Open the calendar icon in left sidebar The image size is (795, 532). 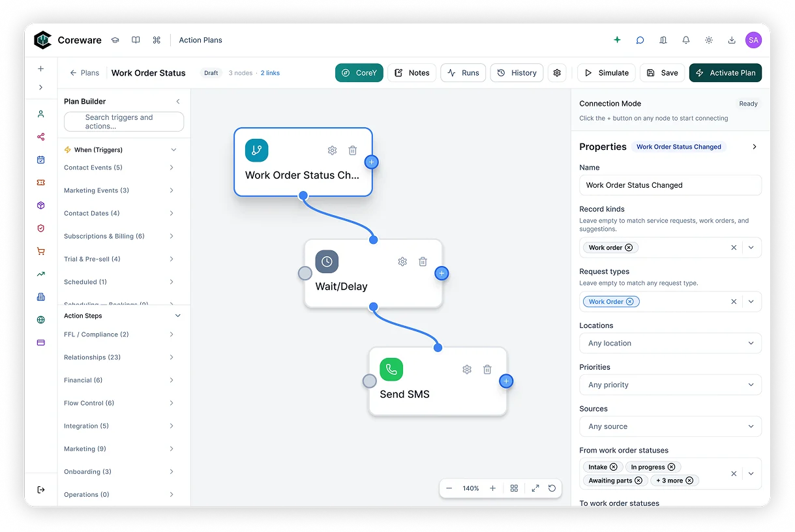pos(41,160)
